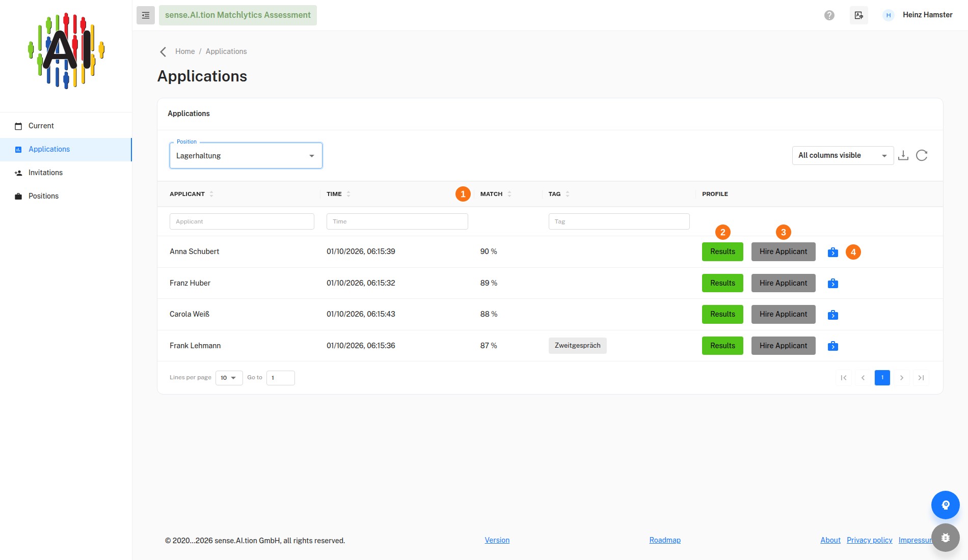Open the Position dropdown showing Lagerhaltung

(x=246, y=156)
